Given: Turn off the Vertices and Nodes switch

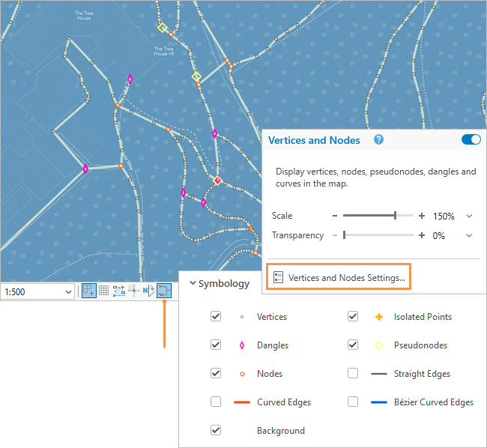Looking at the screenshot, I should click(x=471, y=140).
